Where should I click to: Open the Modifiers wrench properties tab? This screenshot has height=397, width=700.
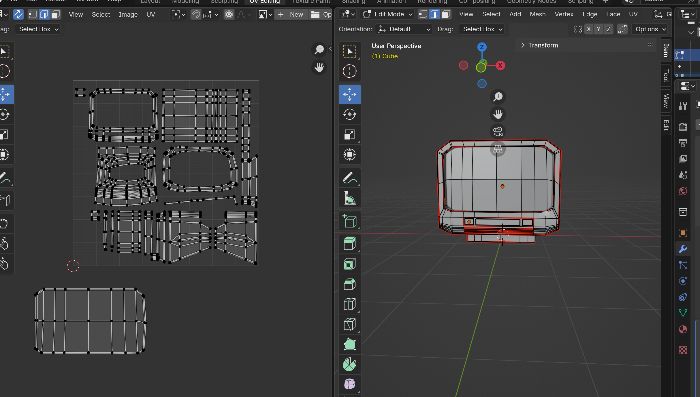click(683, 249)
